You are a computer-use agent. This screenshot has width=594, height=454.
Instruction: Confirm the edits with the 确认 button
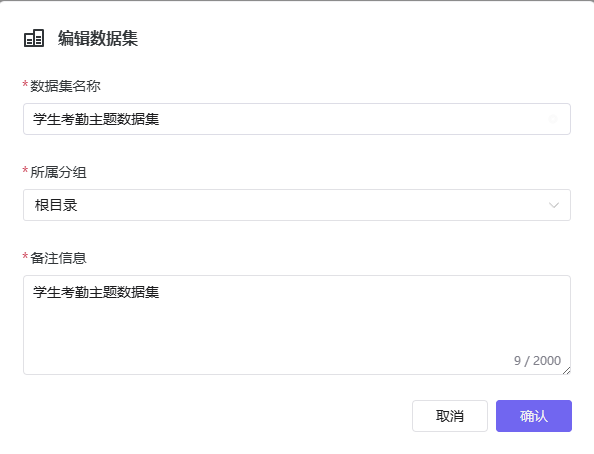tap(534, 416)
